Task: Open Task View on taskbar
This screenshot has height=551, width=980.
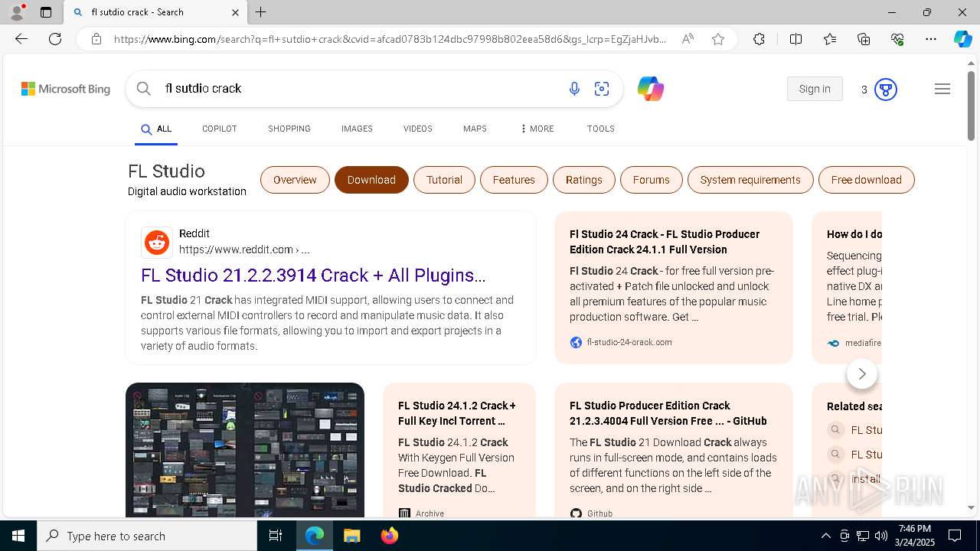Action: pos(276,536)
